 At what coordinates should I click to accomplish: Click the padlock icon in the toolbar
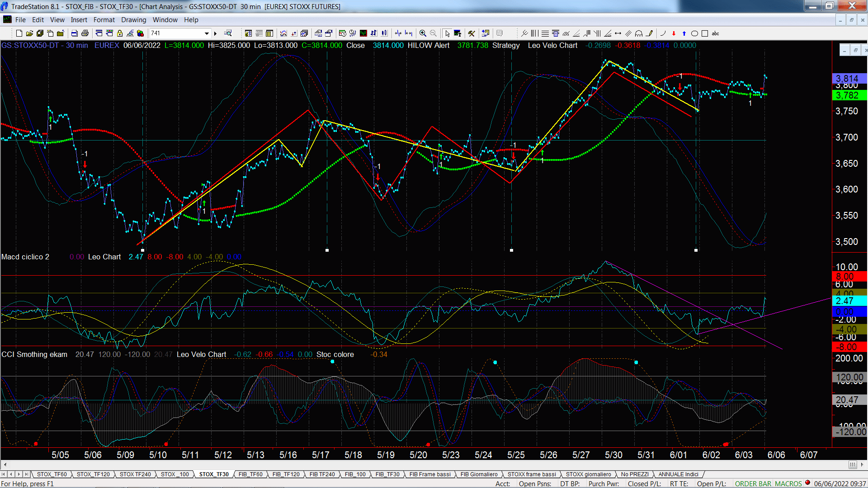click(x=120, y=33)
